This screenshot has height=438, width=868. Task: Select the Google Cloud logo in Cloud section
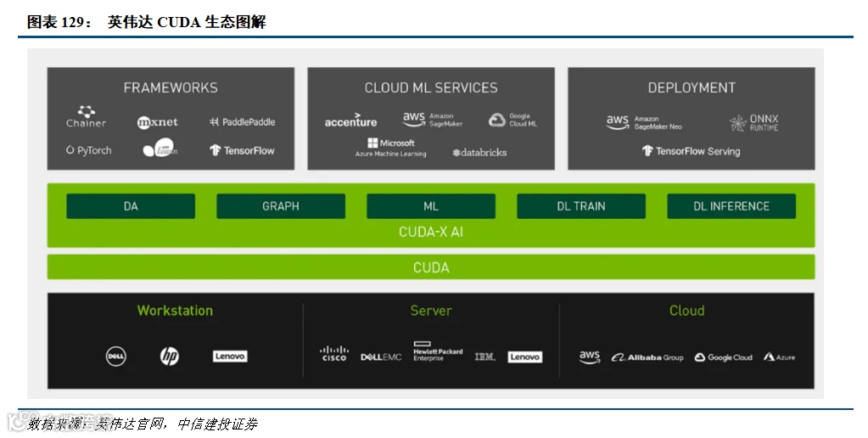tap(724, 357)
